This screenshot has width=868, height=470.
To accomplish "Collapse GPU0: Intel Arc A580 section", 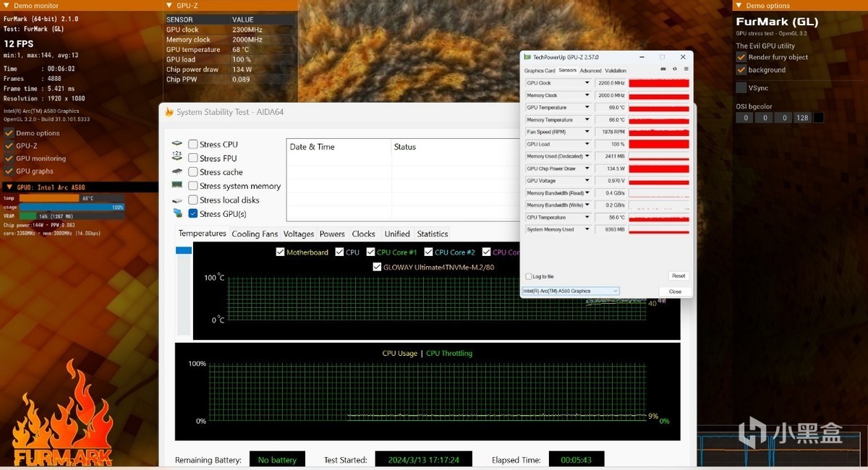I will 9,187.
